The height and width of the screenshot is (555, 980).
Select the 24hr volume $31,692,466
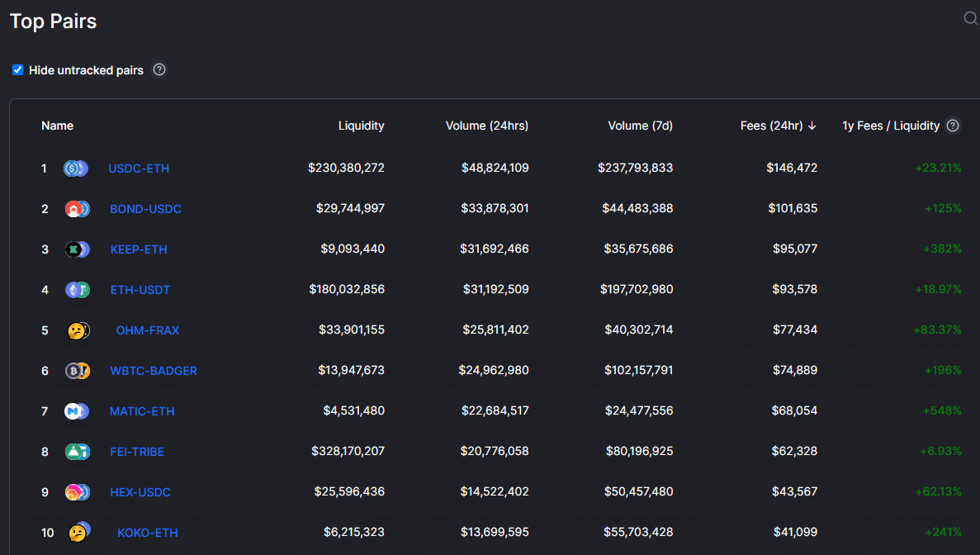pos(495,249)
